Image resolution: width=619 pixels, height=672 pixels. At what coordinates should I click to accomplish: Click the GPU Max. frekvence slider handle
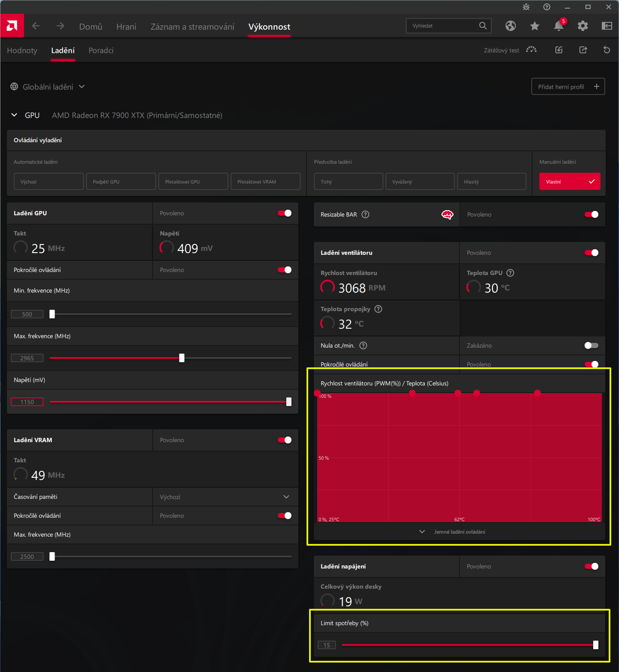tap(182, 358)
